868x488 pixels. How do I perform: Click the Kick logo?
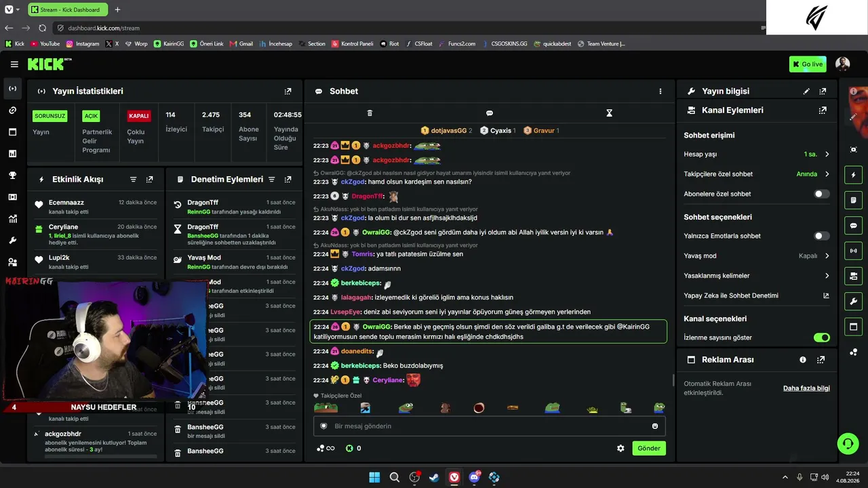[50, 64]
